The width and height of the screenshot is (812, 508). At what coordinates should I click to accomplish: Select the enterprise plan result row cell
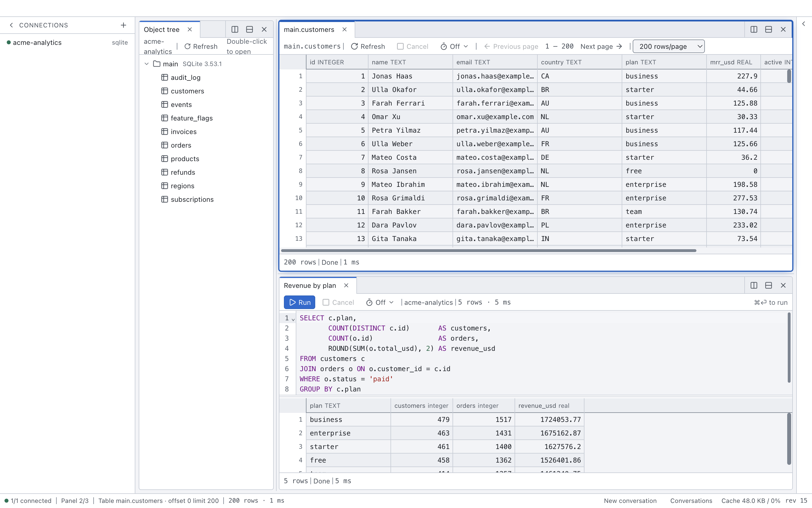348,433
